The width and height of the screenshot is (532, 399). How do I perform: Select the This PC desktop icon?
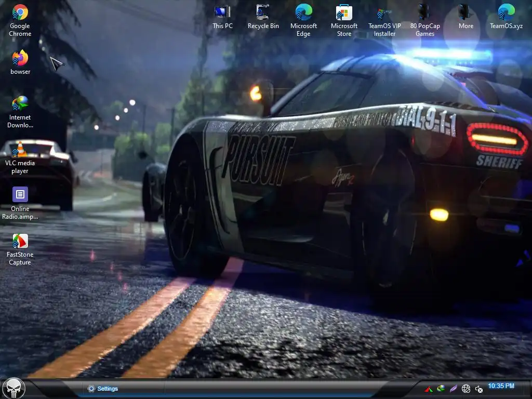[222, 17]
